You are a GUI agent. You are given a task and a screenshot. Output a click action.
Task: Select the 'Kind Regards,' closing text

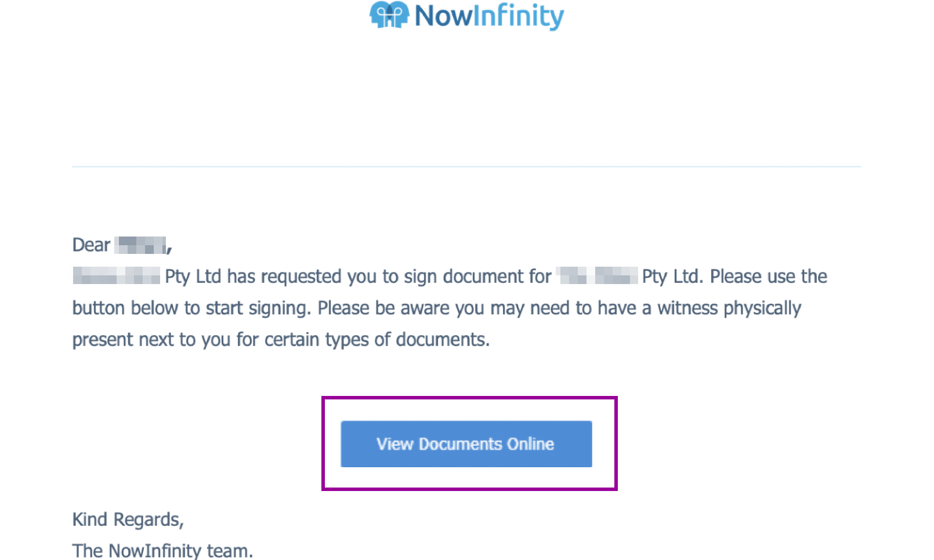point(127,519)
